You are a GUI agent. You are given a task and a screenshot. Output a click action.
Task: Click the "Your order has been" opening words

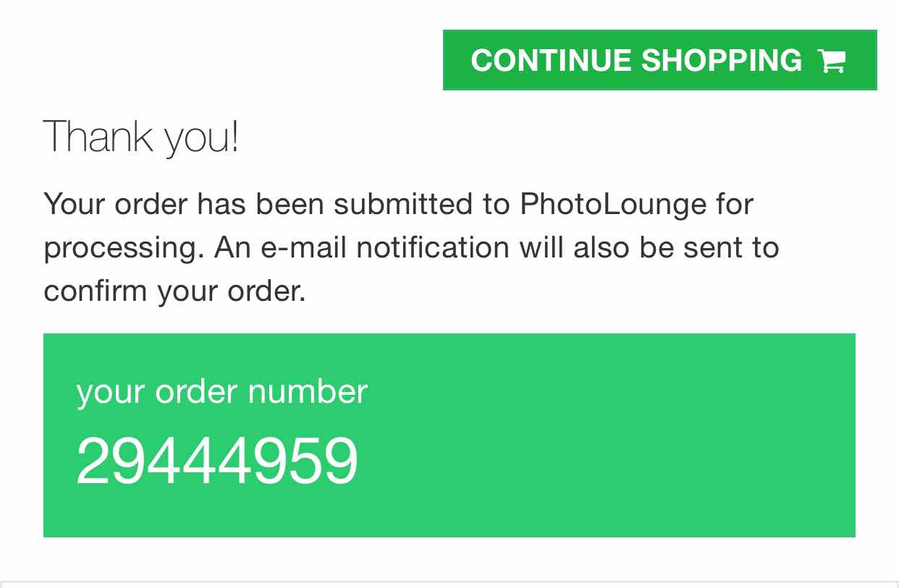[182, 204]
